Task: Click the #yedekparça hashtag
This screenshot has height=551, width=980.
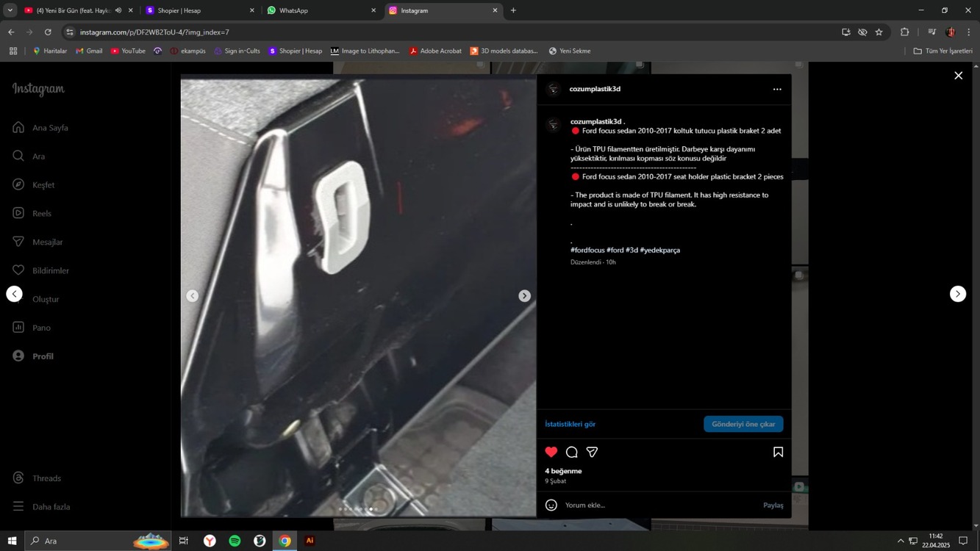Action: (x=660, y=251)
